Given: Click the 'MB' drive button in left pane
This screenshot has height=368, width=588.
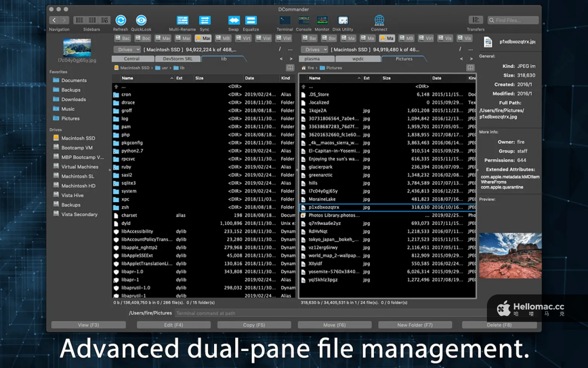Looking at the screenshot, I should click(223, 38).
